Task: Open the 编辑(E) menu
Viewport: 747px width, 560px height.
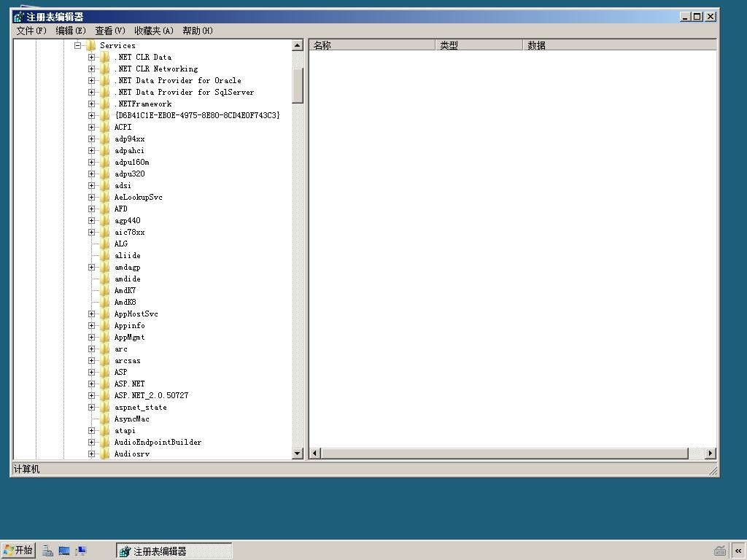Action: [x=71, y=31]
